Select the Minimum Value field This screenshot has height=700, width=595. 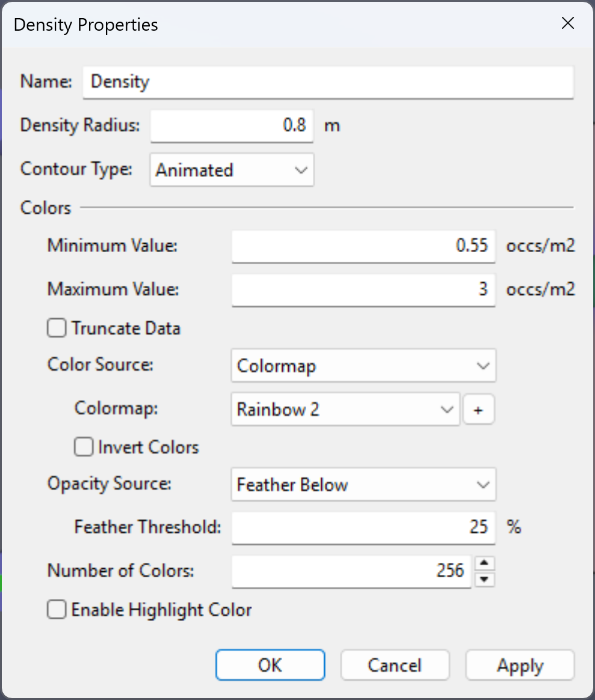(363, 246)
